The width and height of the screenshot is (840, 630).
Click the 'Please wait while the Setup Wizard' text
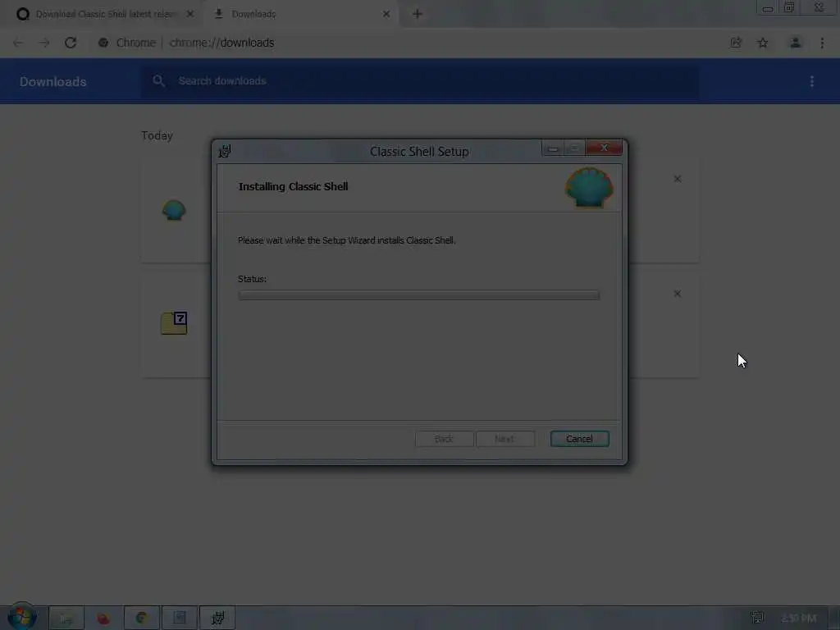pyautogui.click(x=347, y=240)
